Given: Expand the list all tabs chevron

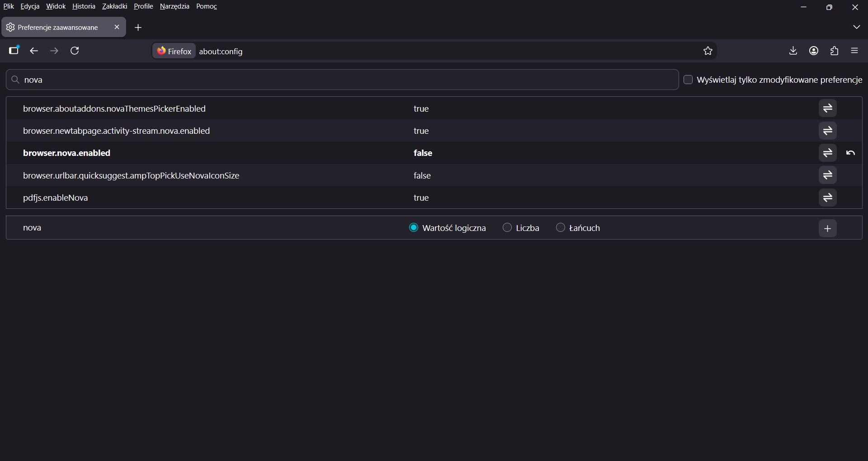Looking at the screenshot, I should tap(856, 27).
